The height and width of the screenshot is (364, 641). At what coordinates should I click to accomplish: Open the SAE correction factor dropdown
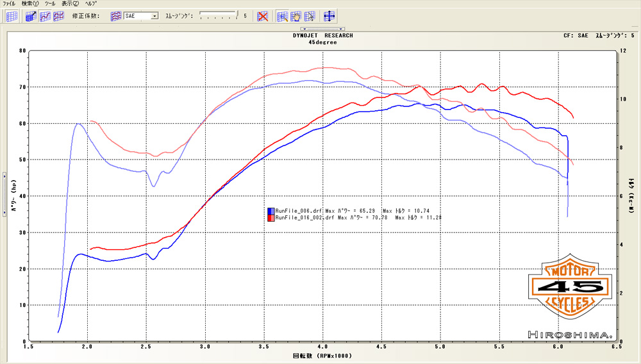pyautogui.click(x=154, y=16)
